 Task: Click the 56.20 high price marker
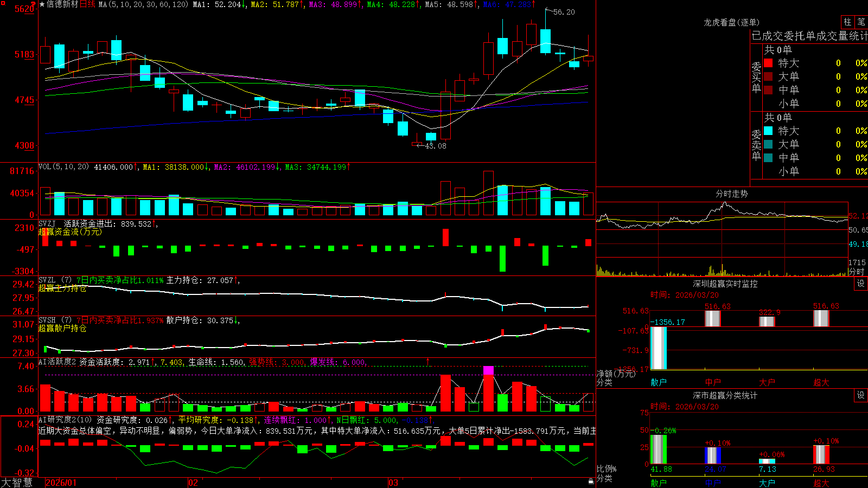point(564,12)
